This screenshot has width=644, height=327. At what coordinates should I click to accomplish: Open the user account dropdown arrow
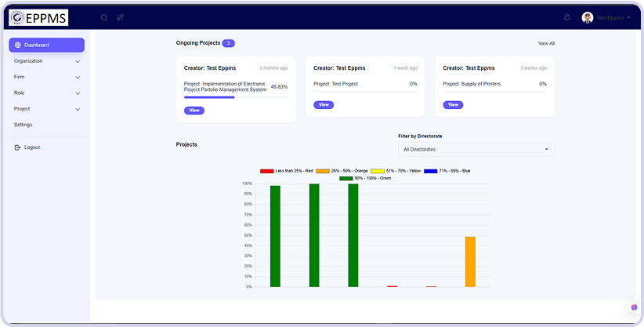pos(628,17)
